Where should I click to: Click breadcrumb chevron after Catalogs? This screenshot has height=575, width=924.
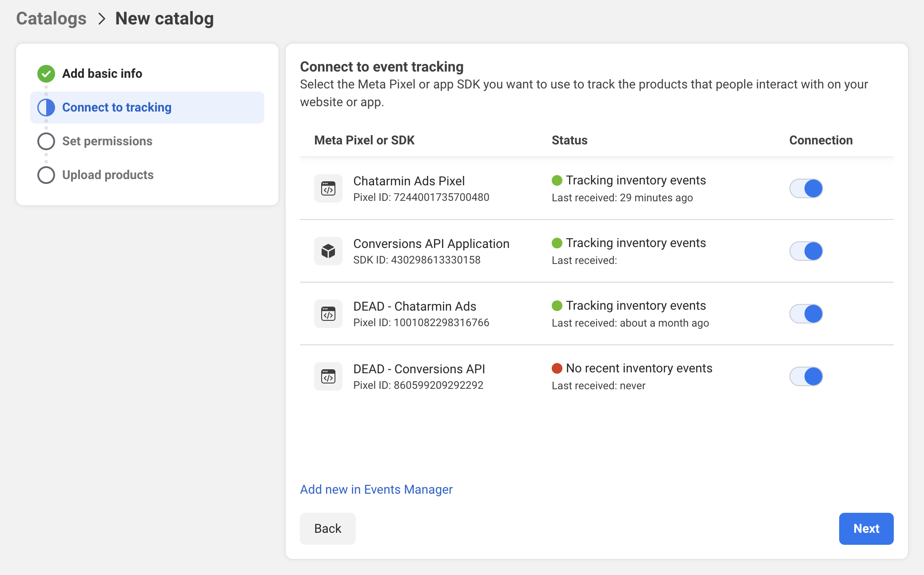click(102, 19)
